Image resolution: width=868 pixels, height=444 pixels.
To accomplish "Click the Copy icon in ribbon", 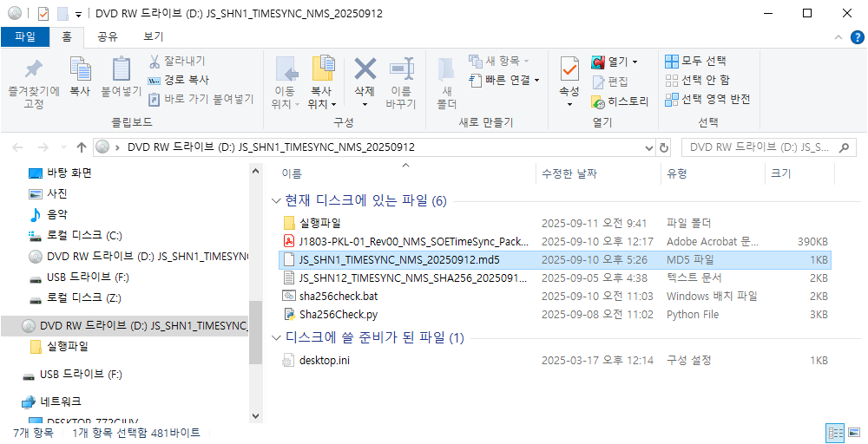I will [x=80, y=69].
